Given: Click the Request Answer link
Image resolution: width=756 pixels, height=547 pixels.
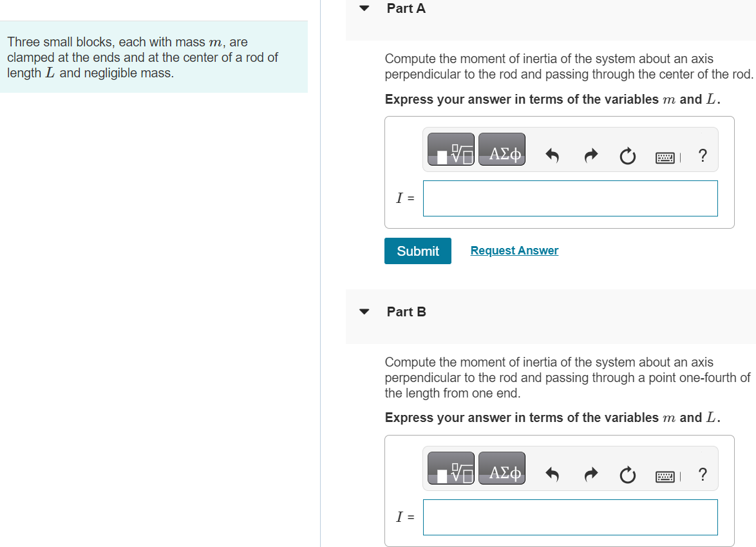Looking at the screenshot, I should [x=515, y=251].
